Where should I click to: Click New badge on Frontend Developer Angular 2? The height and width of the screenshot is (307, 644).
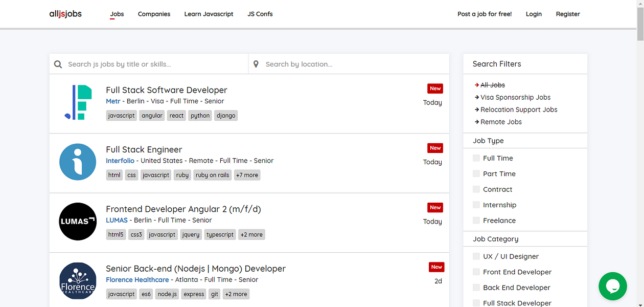[435, 207]
